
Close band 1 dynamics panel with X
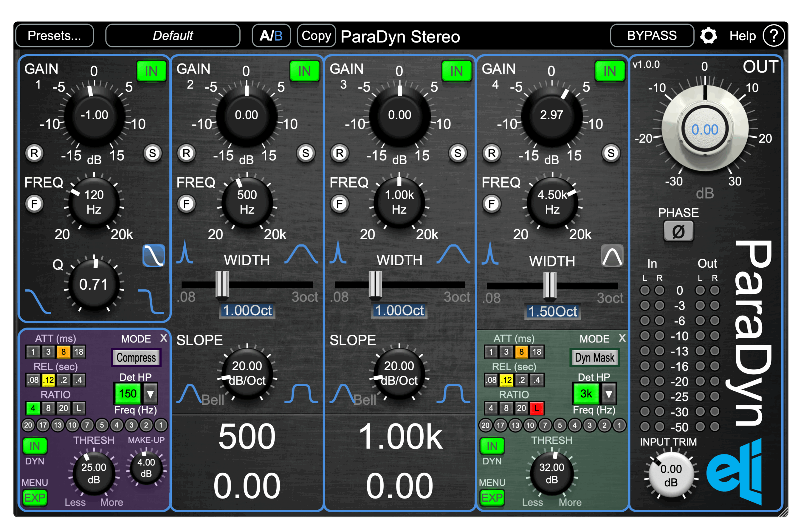tap(164, 338)
